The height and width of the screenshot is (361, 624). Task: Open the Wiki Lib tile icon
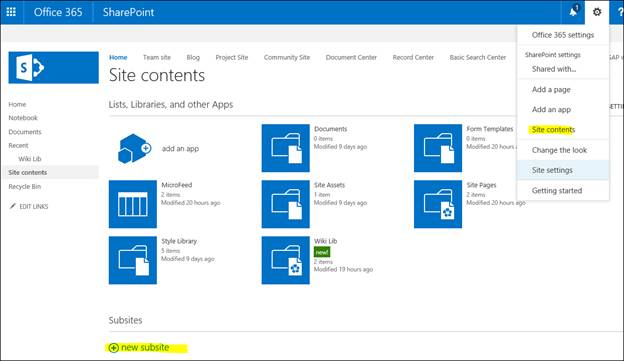[x=285, y=260]
